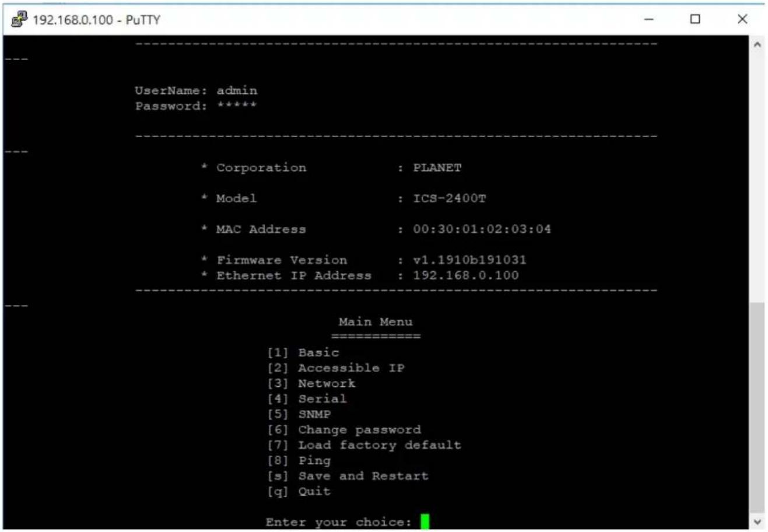
Task: Click the PuTTY icon in the title bar
Action: point(19,19)
